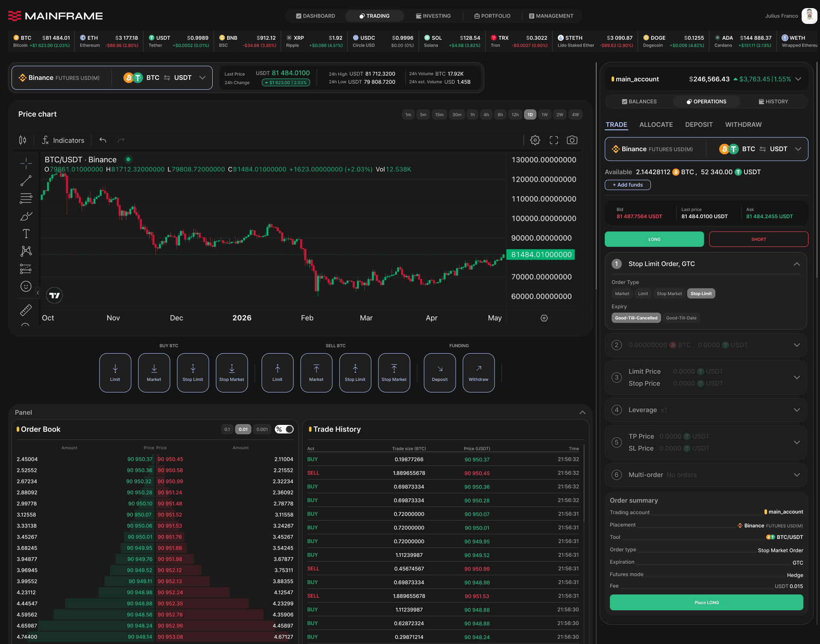Viewport: 820px width, 644px height.
Task: Open the trade panel BTC/USDT pair selector
Action: [706, 149]
